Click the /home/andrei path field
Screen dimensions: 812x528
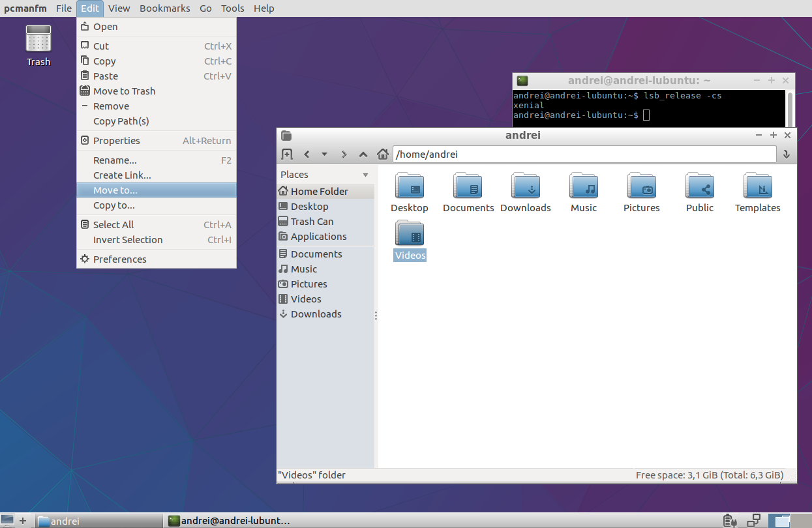pyautogui.click(x=584, y=154)
